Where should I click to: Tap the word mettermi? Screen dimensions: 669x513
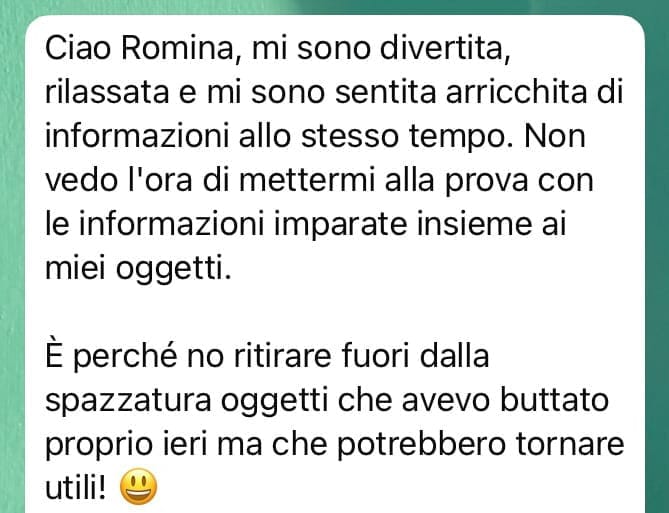(x=307, y=180)
